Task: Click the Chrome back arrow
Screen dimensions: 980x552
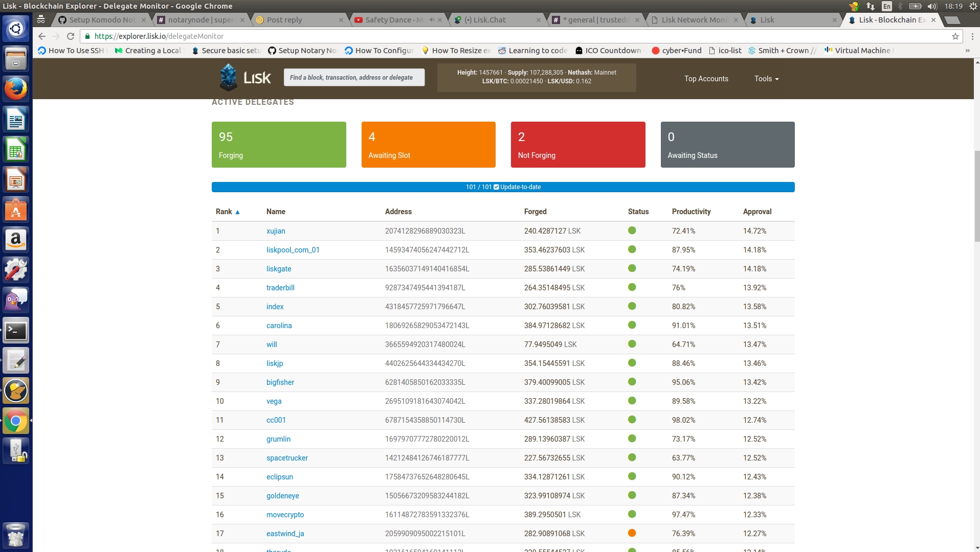Action: 42,36
